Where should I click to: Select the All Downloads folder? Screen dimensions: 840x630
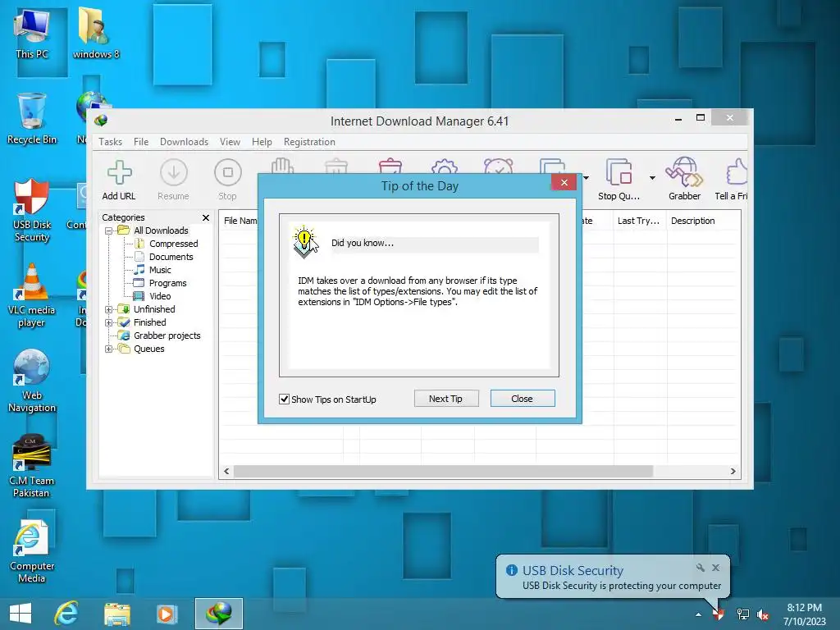161,231
